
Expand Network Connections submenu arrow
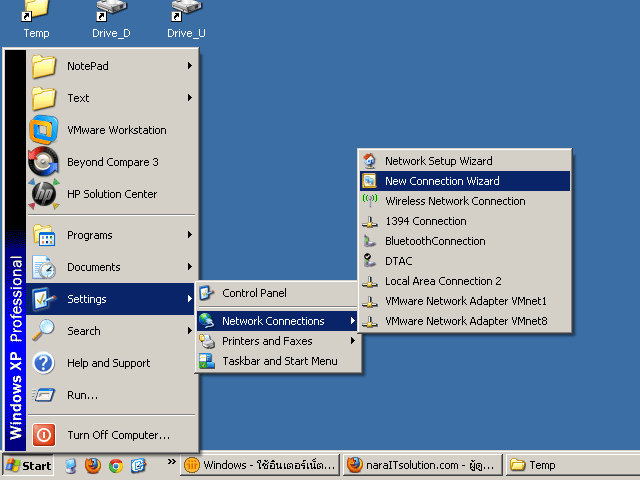353,321
